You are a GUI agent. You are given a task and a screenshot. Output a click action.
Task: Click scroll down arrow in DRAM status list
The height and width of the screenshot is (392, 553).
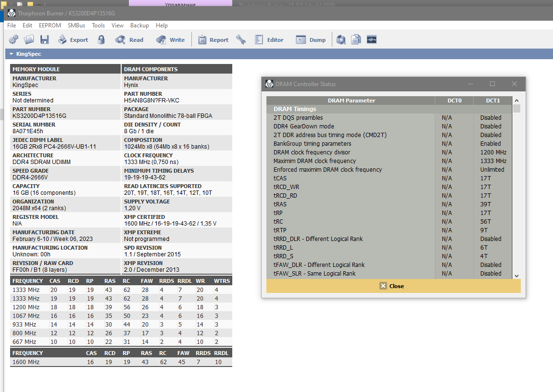(x=516, y=276)
